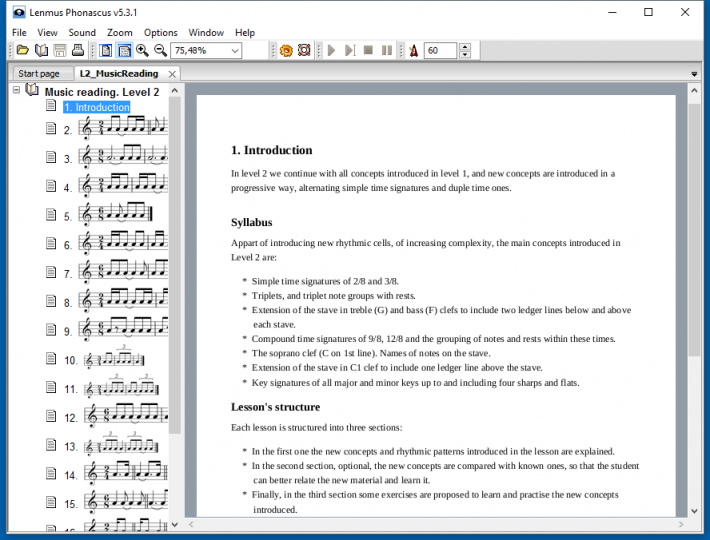The height and width of the screenshot is (540, 710).
Task: Open lesson 11 in the contents tree
Action: pos(111,388)
